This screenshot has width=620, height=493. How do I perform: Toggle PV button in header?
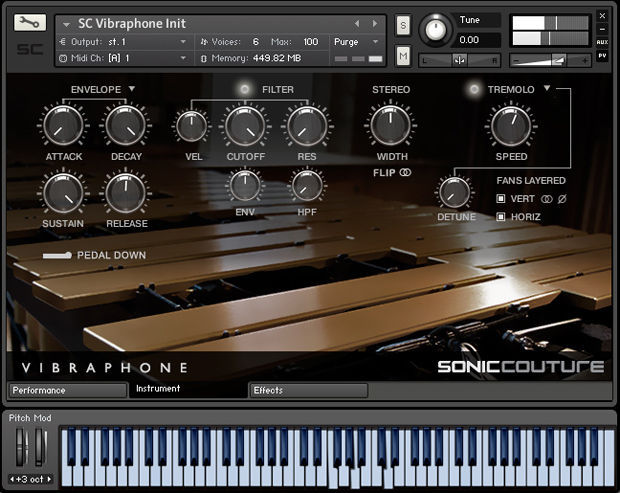pos(602,56)
